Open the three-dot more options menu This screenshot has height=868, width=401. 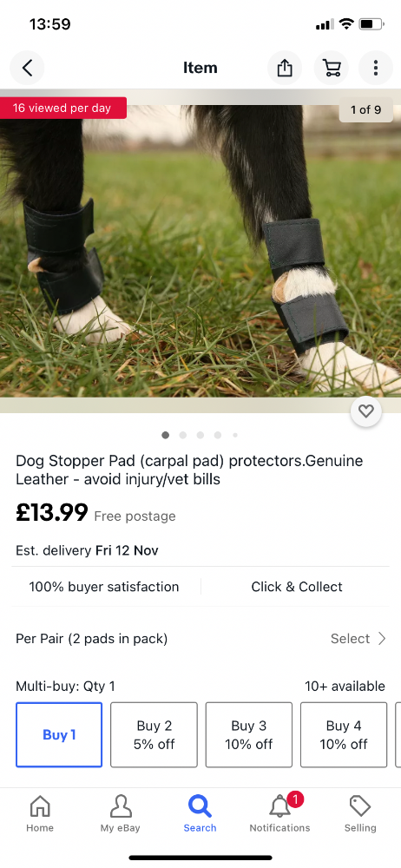376,68
